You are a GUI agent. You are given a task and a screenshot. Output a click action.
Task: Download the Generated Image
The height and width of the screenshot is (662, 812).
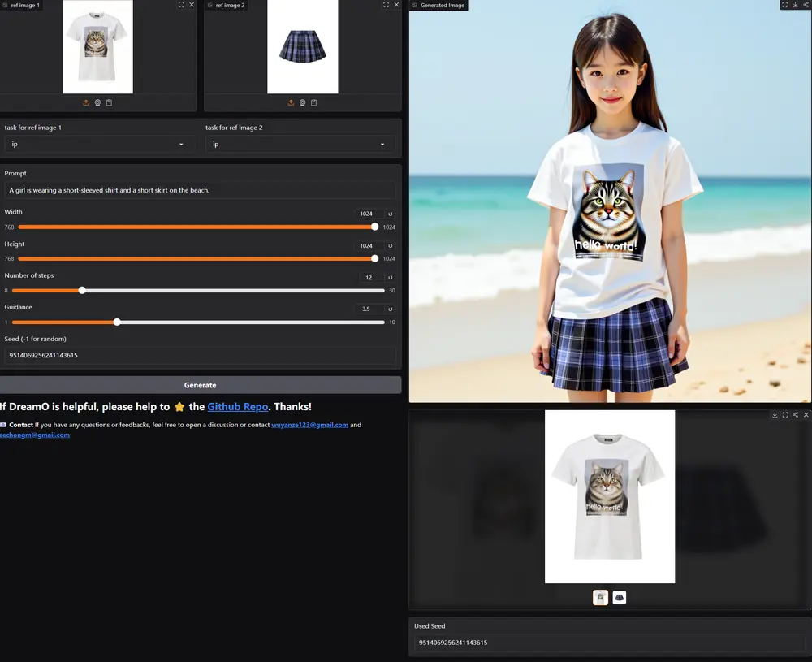796,5
